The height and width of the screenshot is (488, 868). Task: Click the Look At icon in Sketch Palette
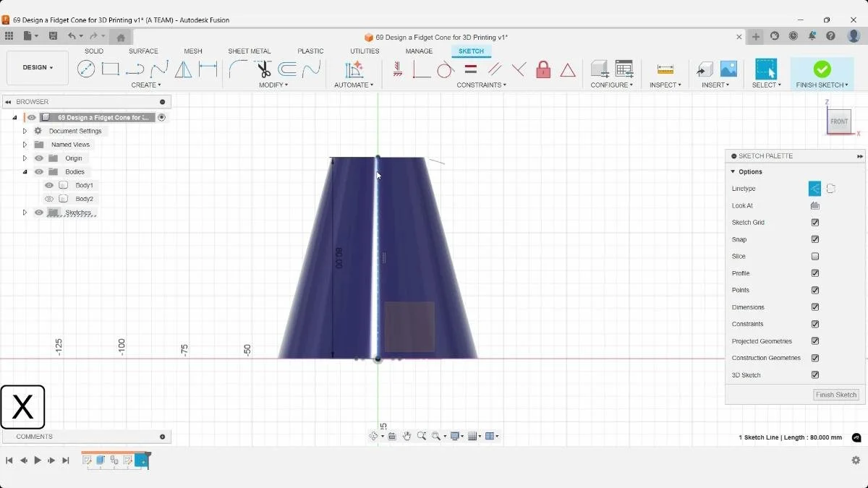(815, 205)
